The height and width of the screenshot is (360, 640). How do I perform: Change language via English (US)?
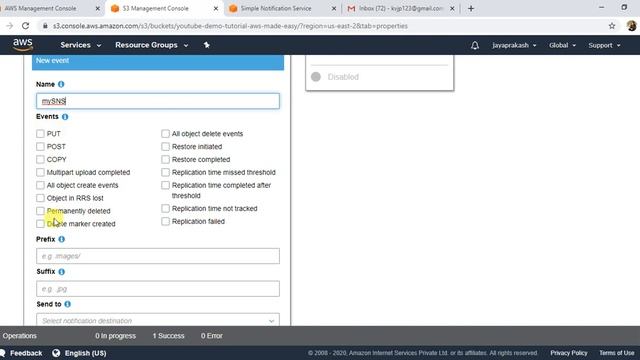(x=85, y=353)
